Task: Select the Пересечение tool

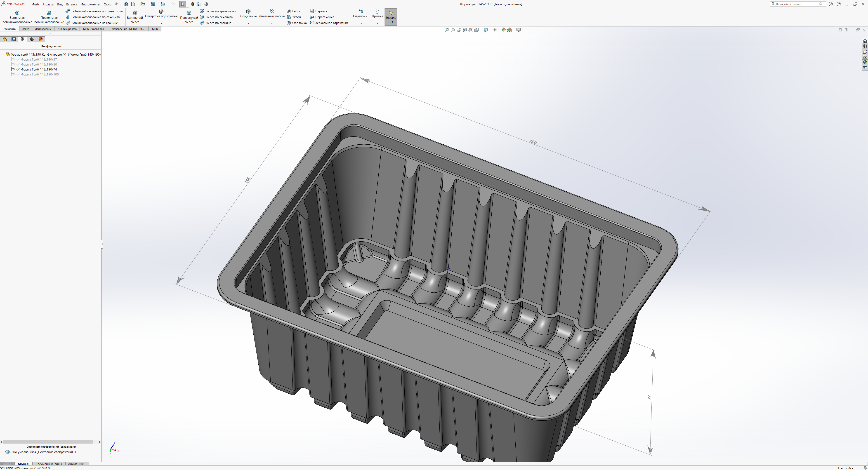Action: click(x=322, y=17)
